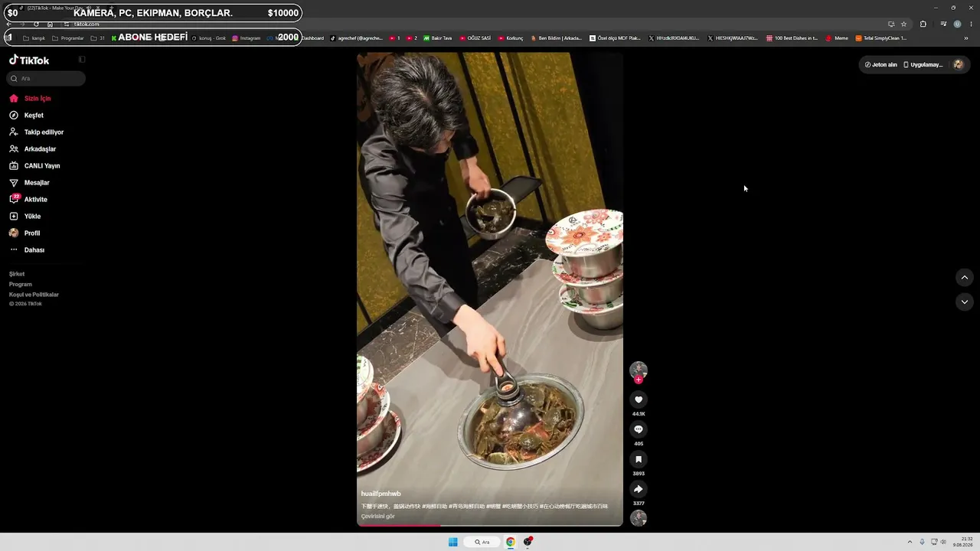Viewport: 980px width, 551px height.
Task: Open the OBS icon in the taskbar
Action: tap(528, 542)
